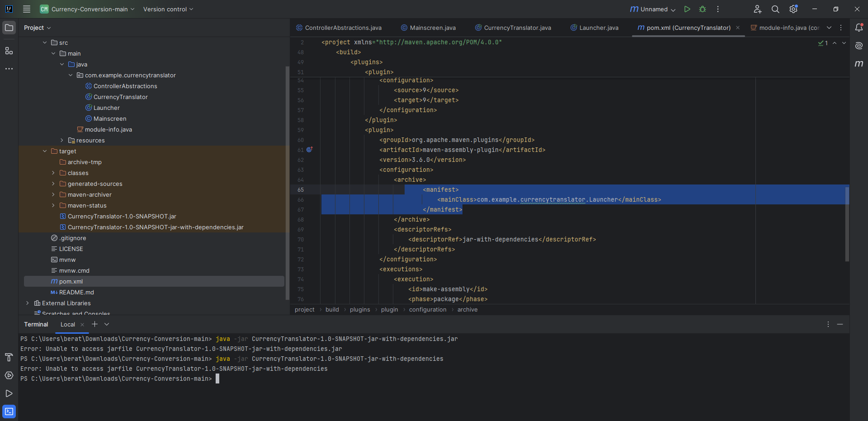Toggle the Terminal tool window button
Screen dimensions: 868x421
(9, 412)
